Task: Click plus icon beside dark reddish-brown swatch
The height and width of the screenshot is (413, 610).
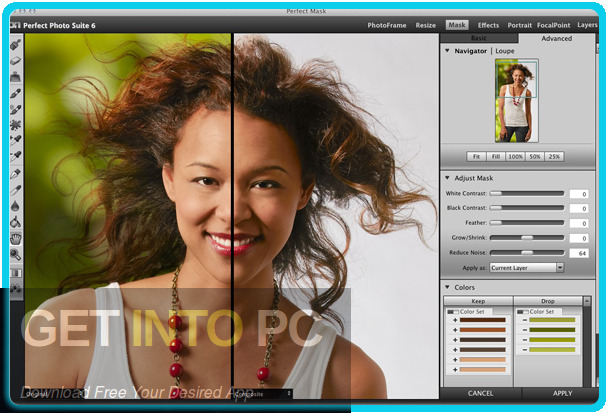Action: (454, 320)
